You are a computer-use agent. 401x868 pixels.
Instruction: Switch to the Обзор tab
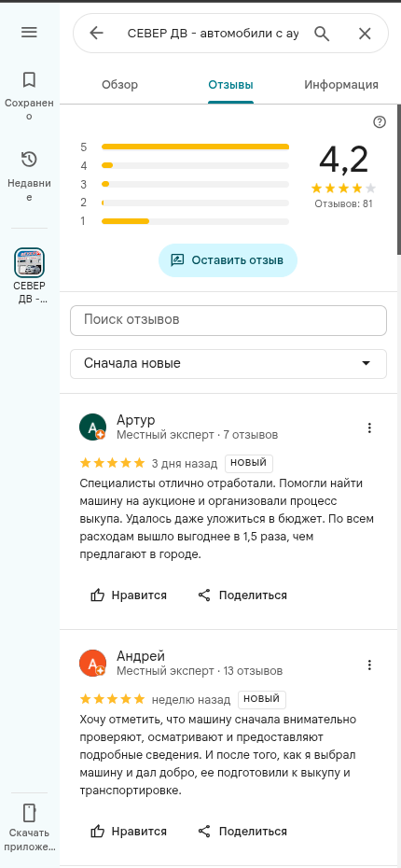[120, 85]
